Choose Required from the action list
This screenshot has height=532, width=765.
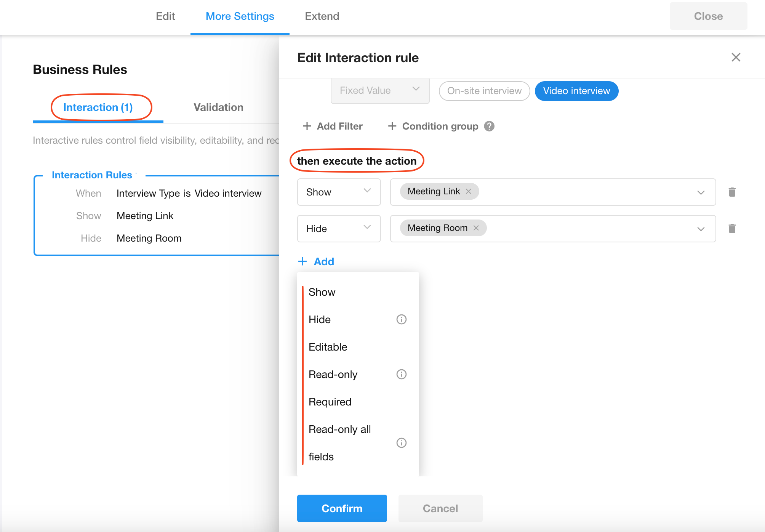330,402
